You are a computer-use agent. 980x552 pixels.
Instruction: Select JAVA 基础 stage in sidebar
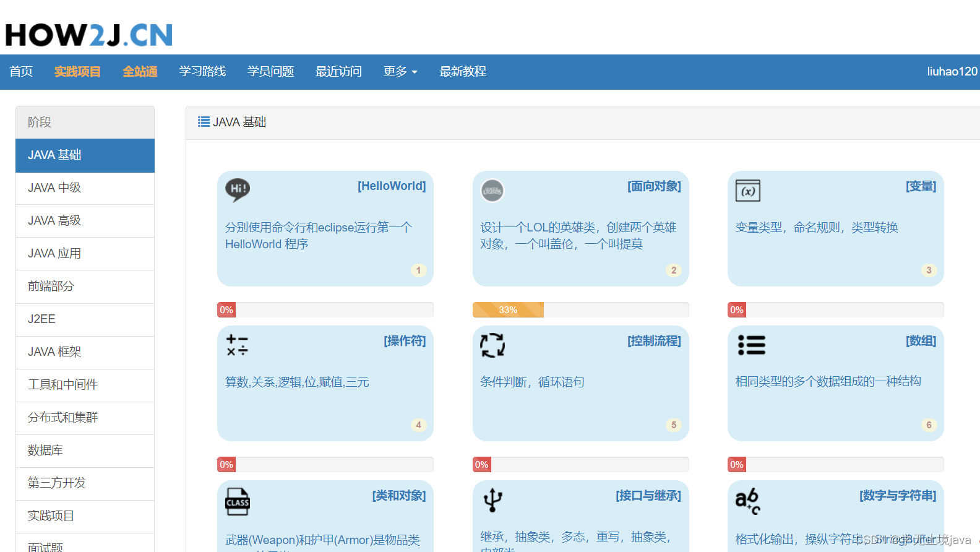coord(85,155)
